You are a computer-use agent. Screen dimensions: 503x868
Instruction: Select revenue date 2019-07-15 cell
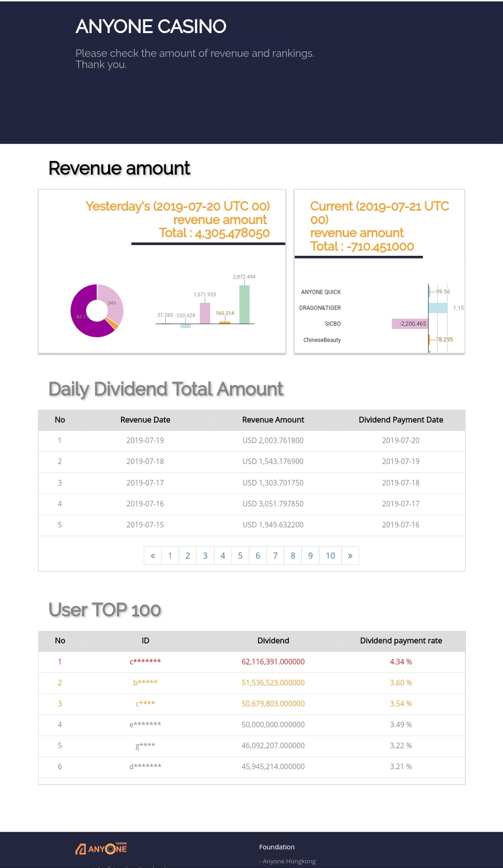145,525
